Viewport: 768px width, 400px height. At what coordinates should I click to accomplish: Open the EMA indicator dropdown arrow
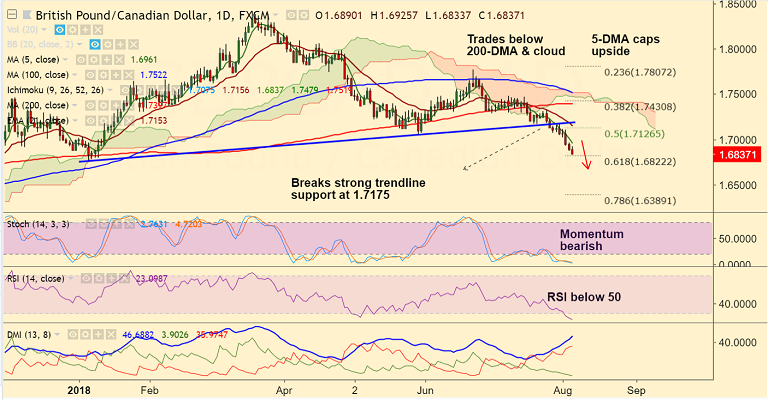74,120
